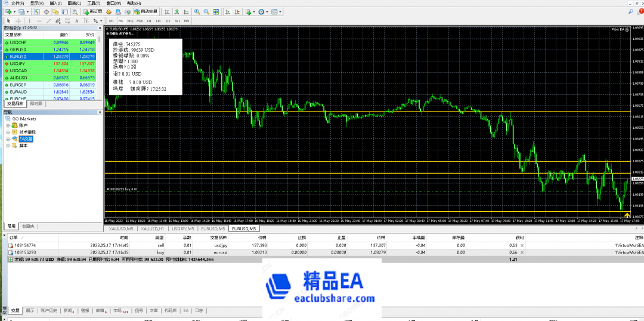Expand the 账户 accounts tree node
Viewport: 644px width, 321px height.
8,125
